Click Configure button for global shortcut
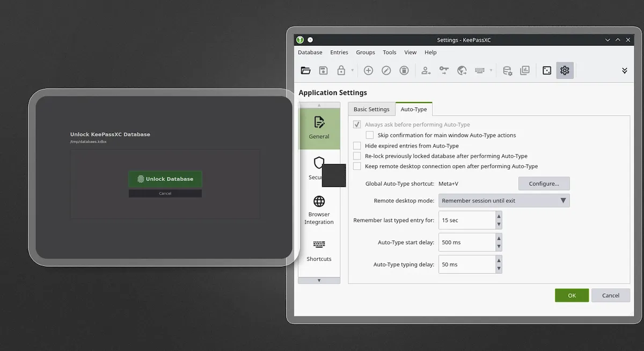This screenshot has width=644, height=351. point(544,184)
